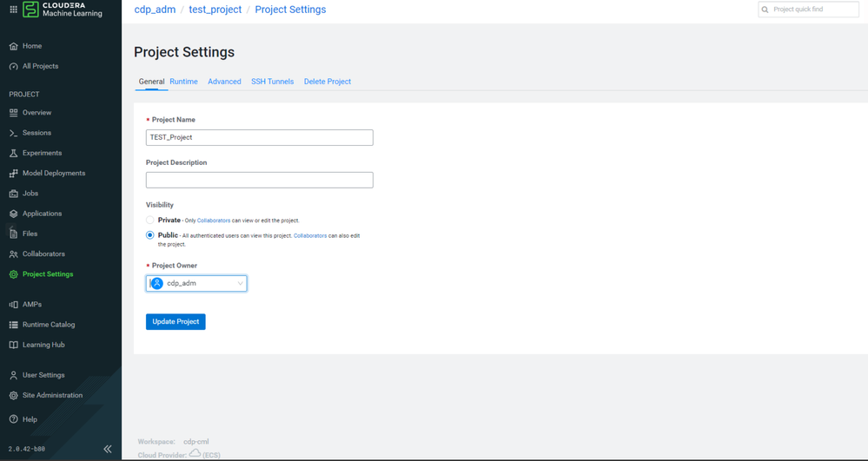
Task: Open the Delete Project tab
Action: click(x=328, y=82)
